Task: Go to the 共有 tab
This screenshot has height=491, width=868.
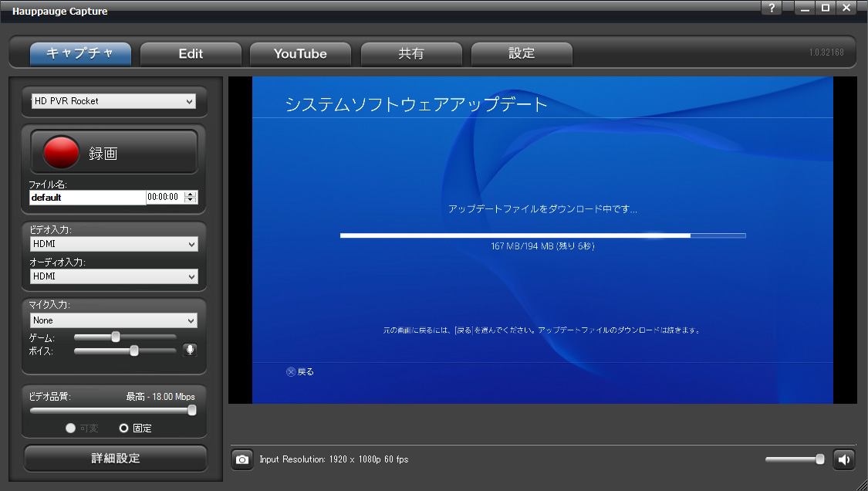Action: point(411,54)
